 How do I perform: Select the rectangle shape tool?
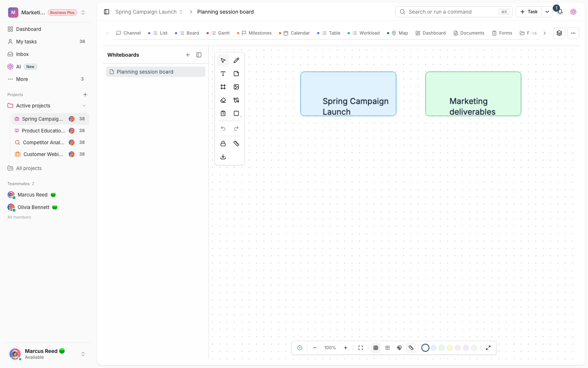236,113
